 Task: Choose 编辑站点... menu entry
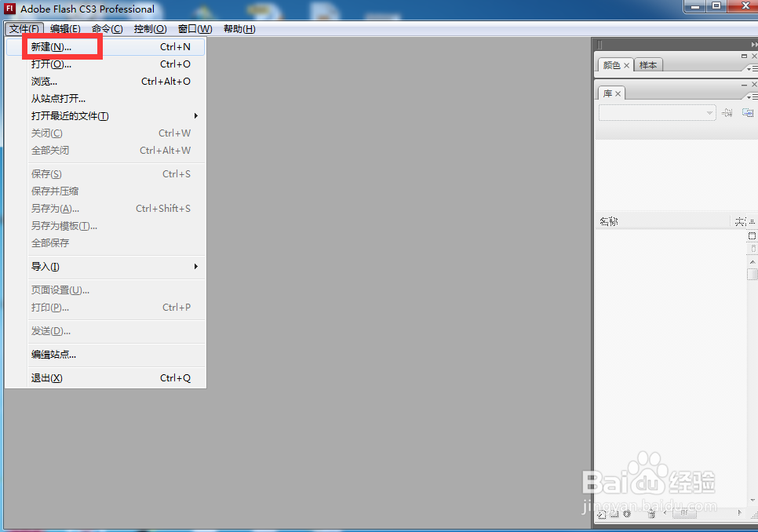click(x=105, y=354)
